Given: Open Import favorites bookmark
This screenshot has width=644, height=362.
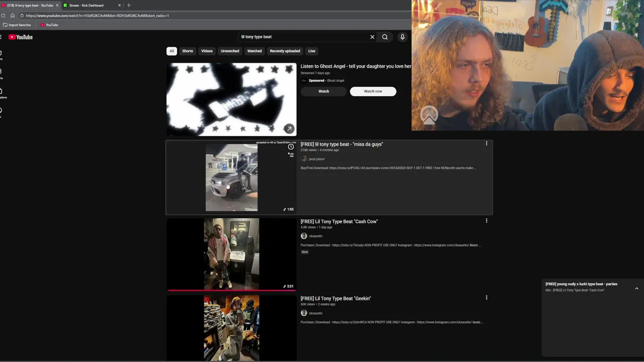Looking at the screenshot, I should 17,25.
